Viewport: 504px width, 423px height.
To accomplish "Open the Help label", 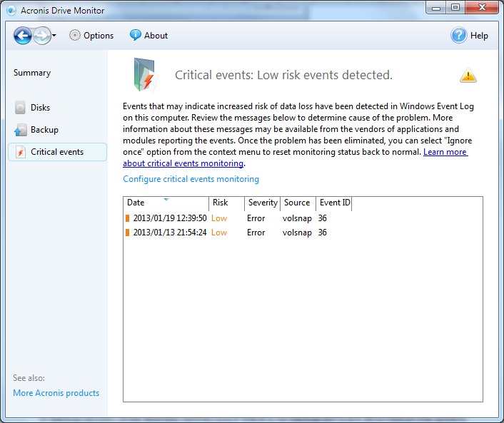I will point(479,36).
